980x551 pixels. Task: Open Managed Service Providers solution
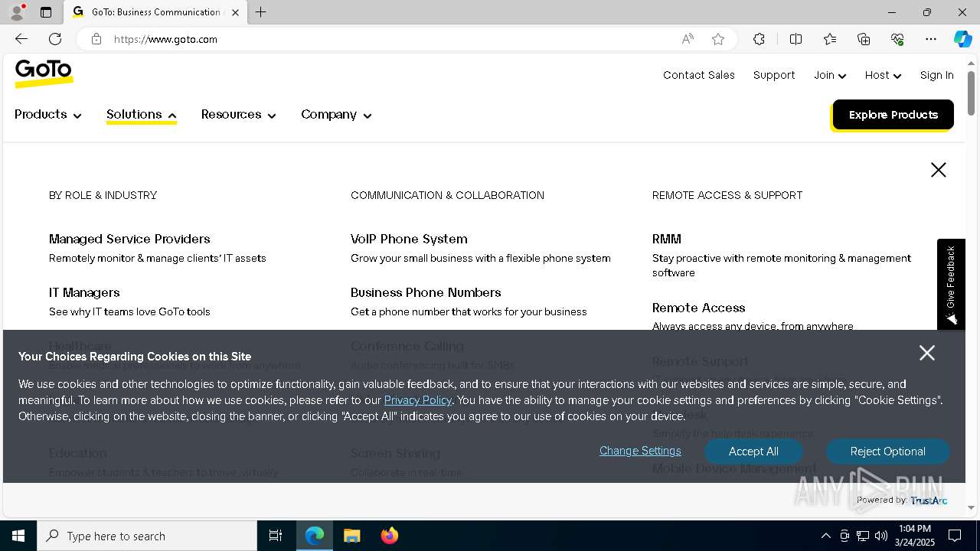[129, 239]
